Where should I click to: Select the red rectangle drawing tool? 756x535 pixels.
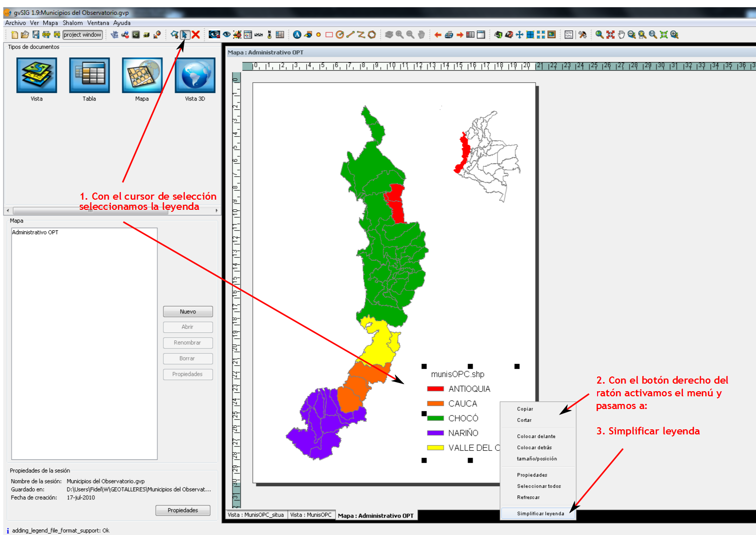pos(329,35)
